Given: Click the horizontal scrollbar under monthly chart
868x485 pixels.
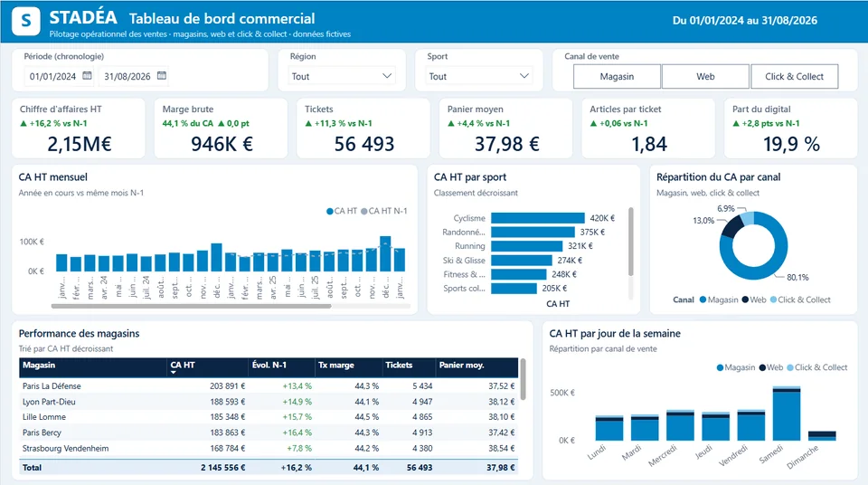Looking at the screenshot, I should [192, 306].
